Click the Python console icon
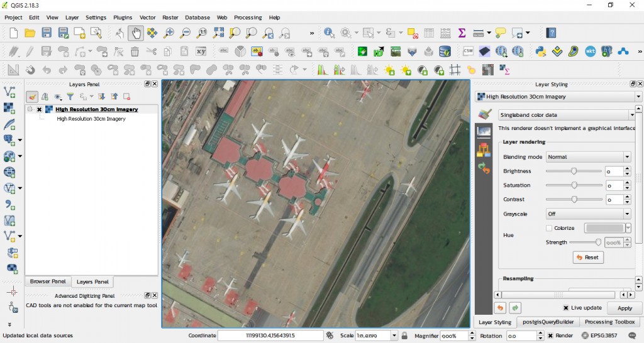Image resolution: width=644 pixels, height=343 pixels. click(x=540, y=52)
